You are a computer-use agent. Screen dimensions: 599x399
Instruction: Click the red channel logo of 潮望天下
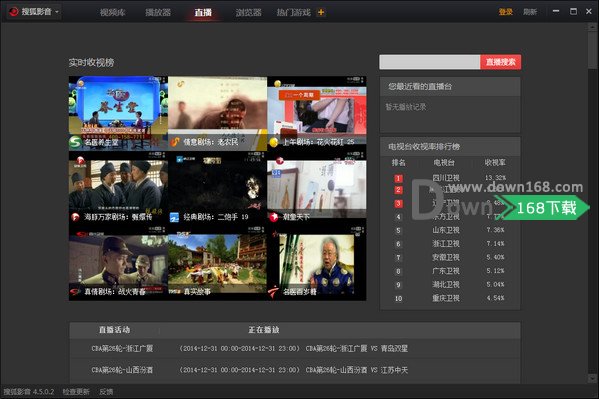click(x=274, y=217)
